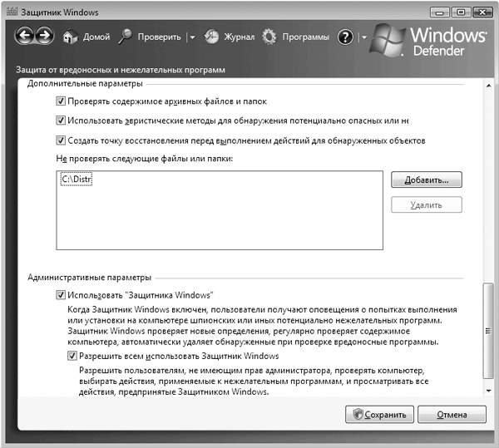Select the Домой toolbar label
Screen dimensions: 499x448
96,37
